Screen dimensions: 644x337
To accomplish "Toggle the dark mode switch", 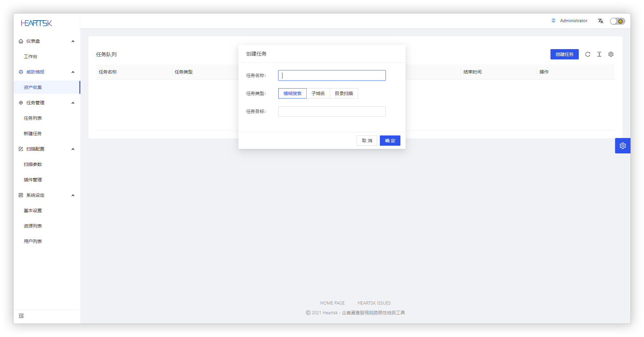I will coord(617,21).
